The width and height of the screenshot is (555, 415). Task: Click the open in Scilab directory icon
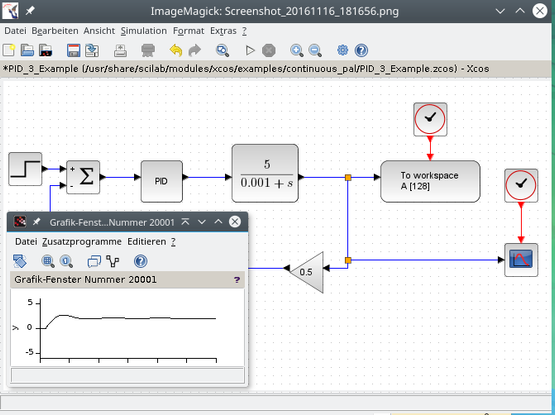point(46,50)
